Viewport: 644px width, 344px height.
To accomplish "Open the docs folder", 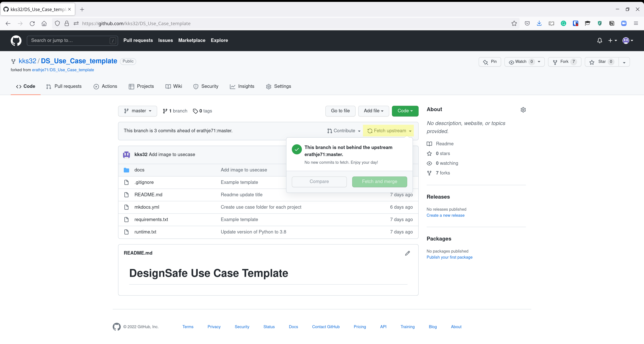I will [139, 170].
